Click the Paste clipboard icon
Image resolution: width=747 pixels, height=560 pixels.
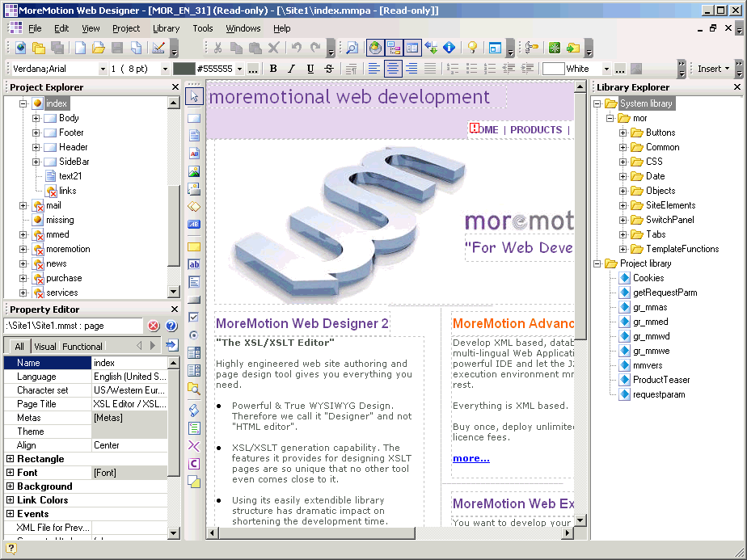(255, 48)
